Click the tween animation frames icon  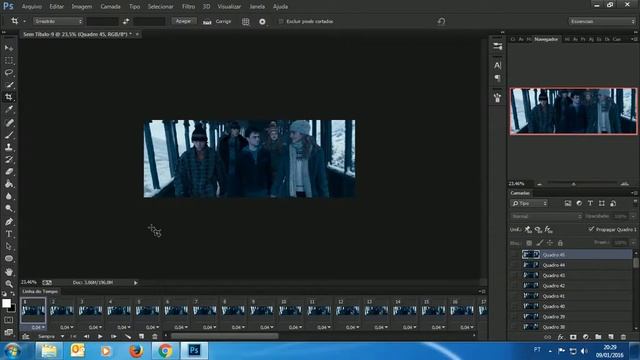[x=128, y=336]
